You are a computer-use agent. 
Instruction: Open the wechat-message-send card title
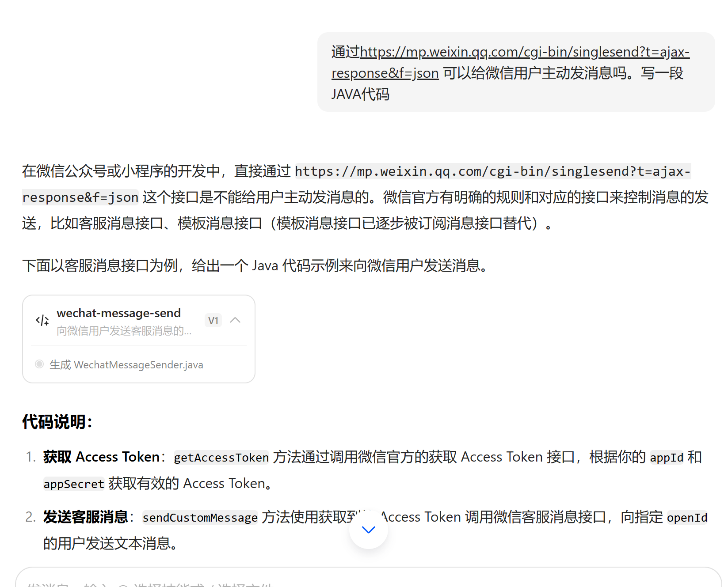(x=118, y=313)
